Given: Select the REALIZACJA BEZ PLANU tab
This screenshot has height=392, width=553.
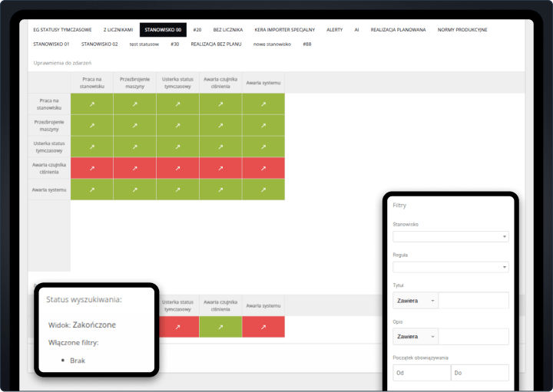Looking at the screenshot, I should 216,44.
